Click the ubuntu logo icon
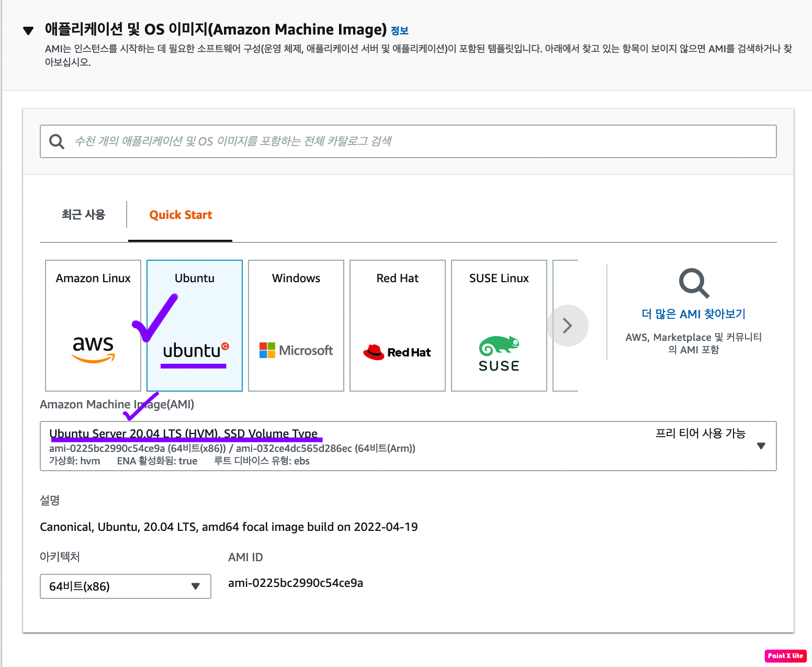Image resolution: width=812 pixels, height=667 pixels. pyautogui.click(x=196, y=350)
